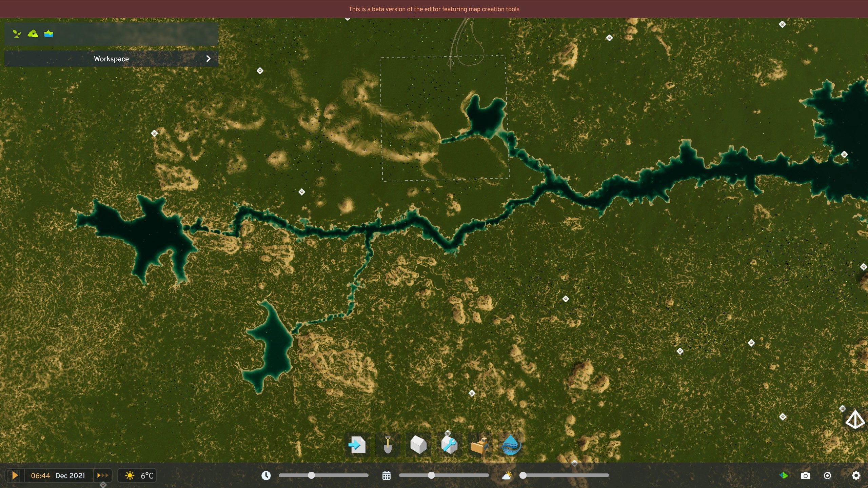Click the green cloud icon
Screen dimensions: 868x488
(x=33, y=34)
